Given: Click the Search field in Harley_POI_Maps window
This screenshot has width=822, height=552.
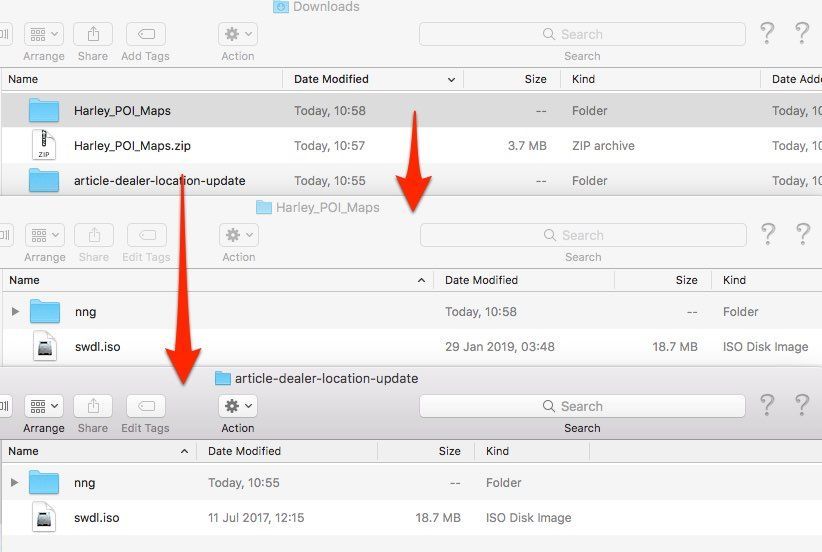Looking at the screenshot, I should tap(582, 235).
